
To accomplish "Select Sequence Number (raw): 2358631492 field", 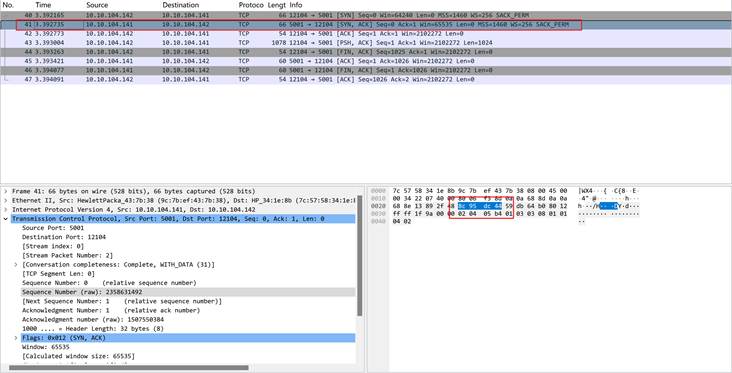I will point(82,292).
